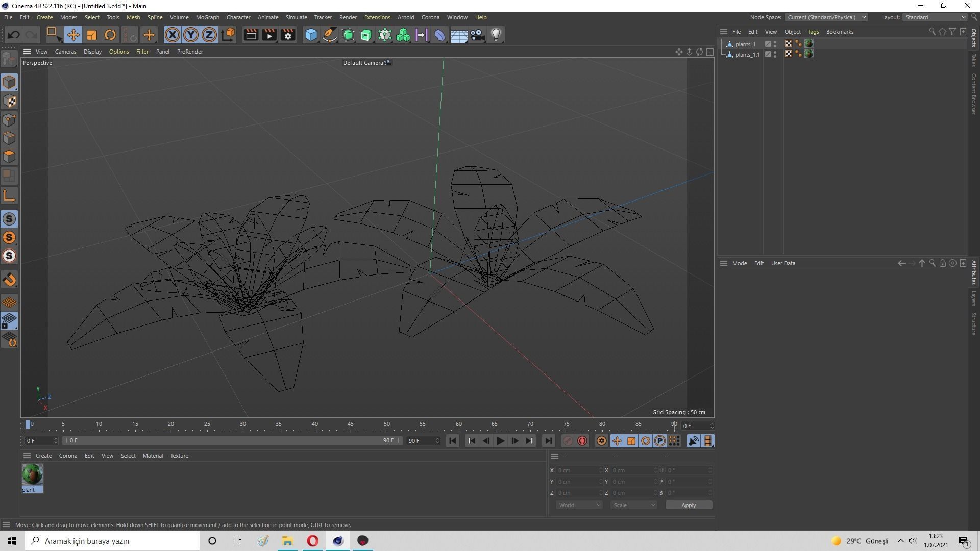Viewport: 980px width, 551px height.
Task: Click the timeline preview range bar
Action: pos(233,440)
